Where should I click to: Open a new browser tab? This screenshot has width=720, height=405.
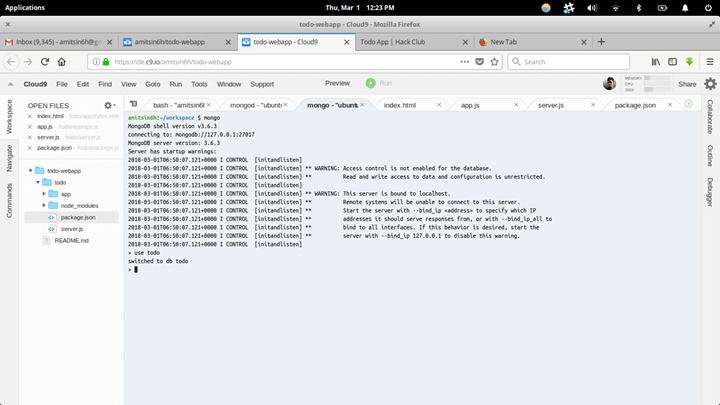click(601, 42)
